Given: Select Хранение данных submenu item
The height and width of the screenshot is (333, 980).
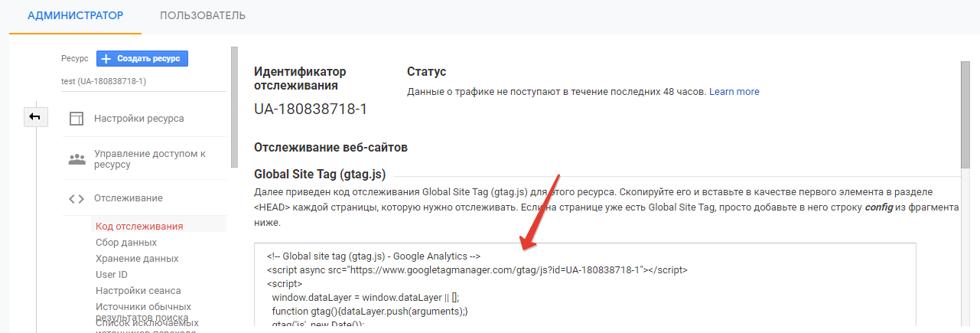Looking at the screenshot, I should [x=137, y=259].
